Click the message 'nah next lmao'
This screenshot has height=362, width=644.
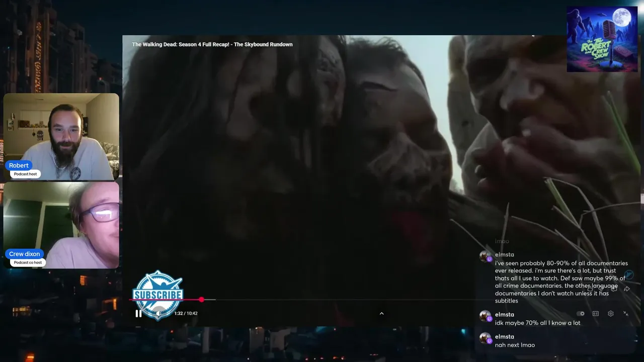[515, 345]
